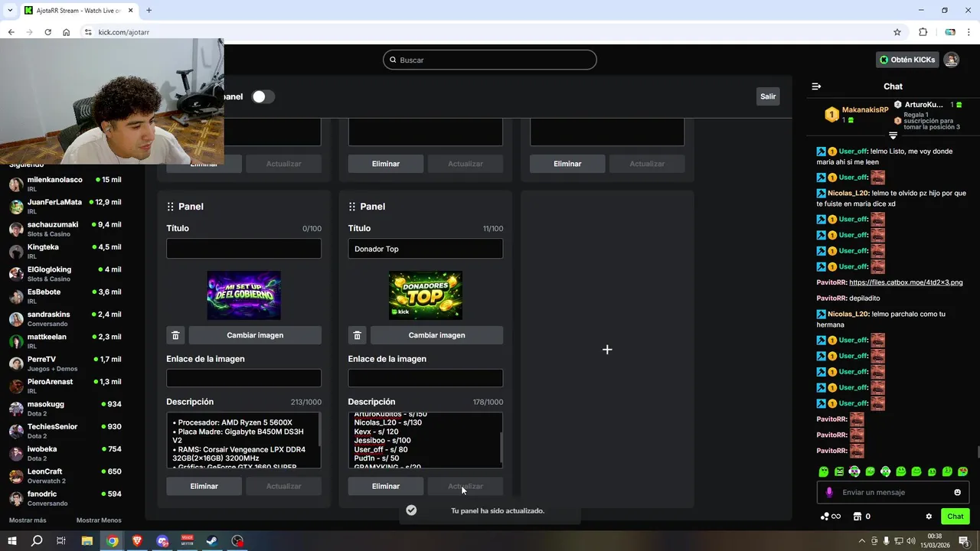Click the Enlace de la imagen field in Donador Top panel
This screenshot has height=551, width=980.
tap(426, 378)
